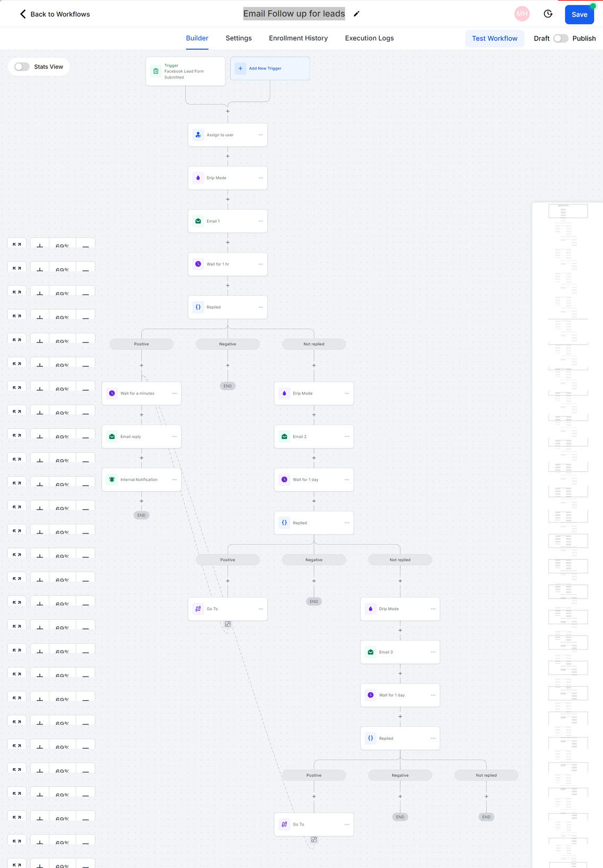Image resolution: width=603 pixels, height=868 pixels.
Task: Switch to the Builder tab
Action: (197, 38)
